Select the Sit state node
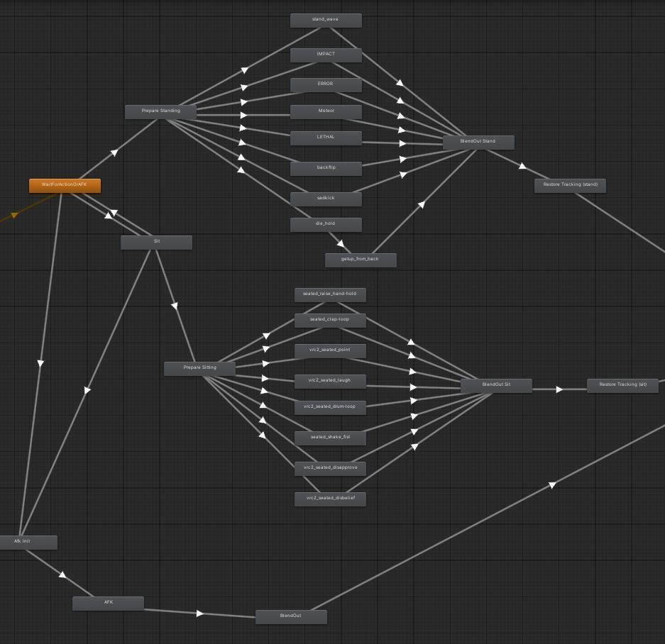 [156, 242]
